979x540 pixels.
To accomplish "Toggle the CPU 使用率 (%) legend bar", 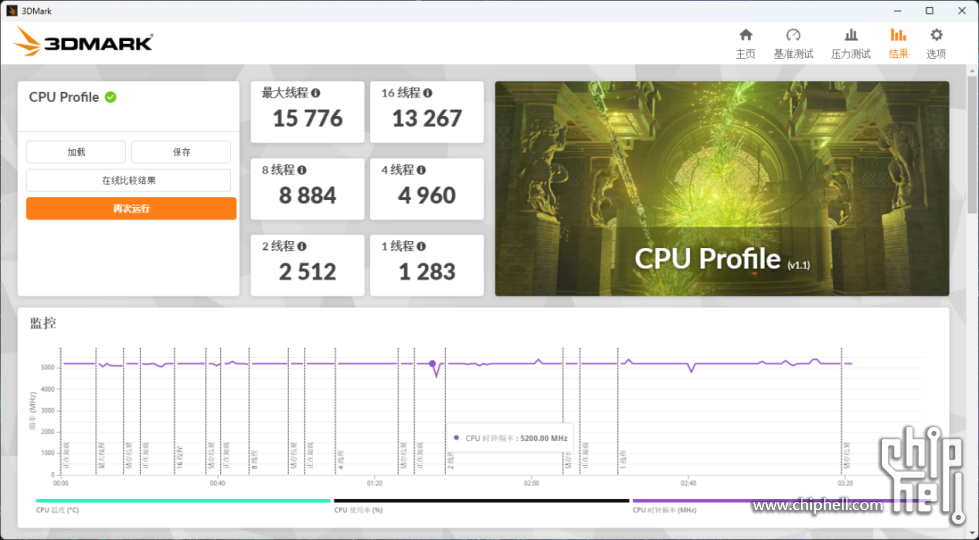I will coord(481,501).
